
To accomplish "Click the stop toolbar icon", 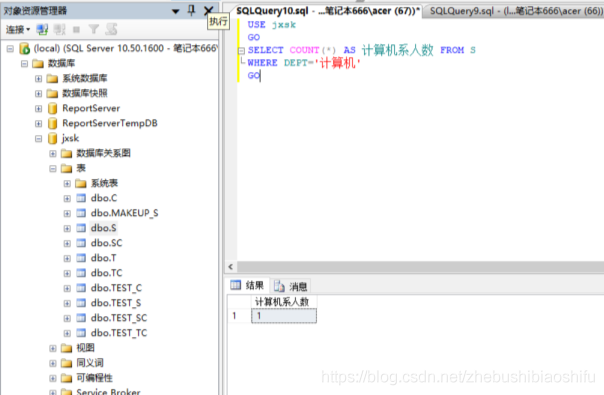I will [76, 29].
